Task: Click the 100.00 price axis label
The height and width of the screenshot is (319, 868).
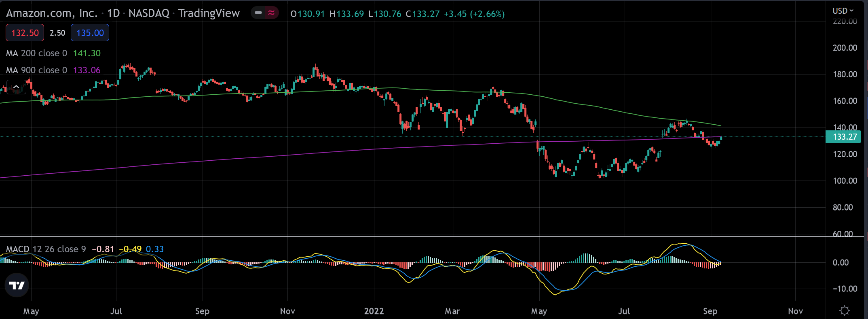Action: coord(845,181)
